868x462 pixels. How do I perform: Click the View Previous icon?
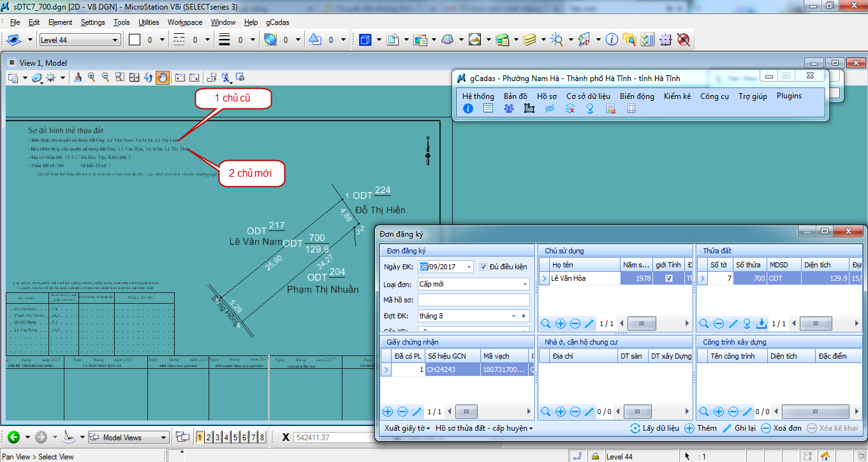pyautogui.click(x=180, y=77)
